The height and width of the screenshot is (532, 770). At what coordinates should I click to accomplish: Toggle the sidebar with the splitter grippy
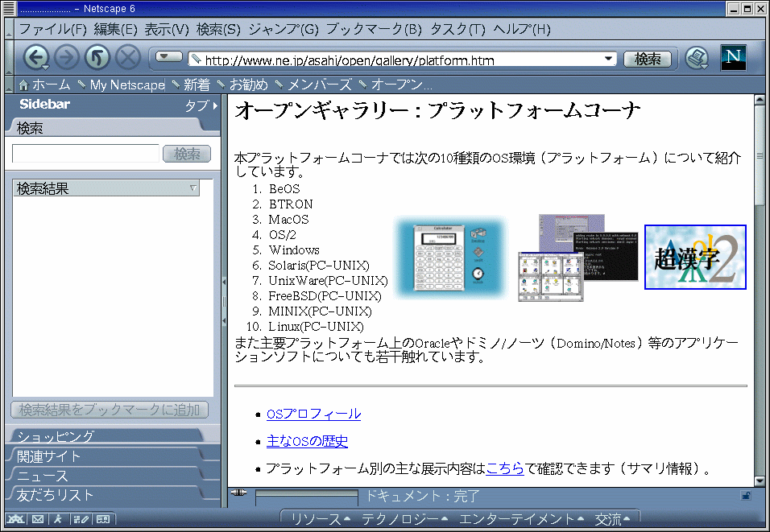click(225, 301)
